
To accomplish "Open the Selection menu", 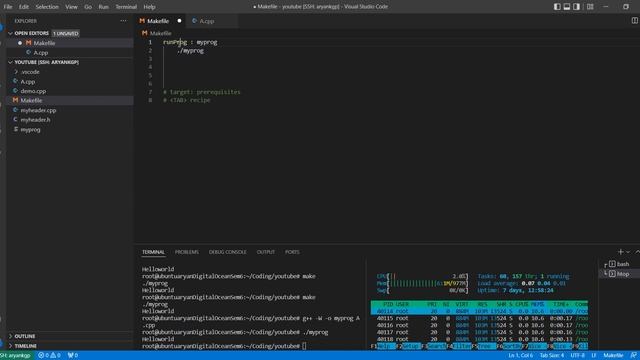I will click(x=47, y=7).
